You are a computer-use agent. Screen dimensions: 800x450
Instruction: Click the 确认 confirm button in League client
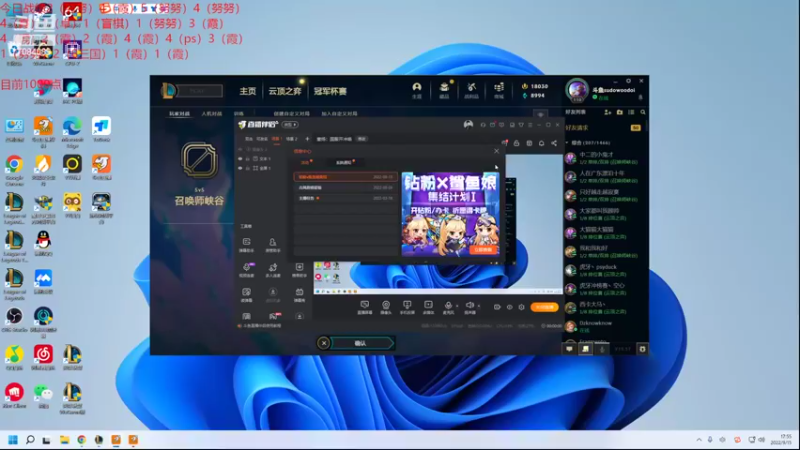[x=361, y=343]
